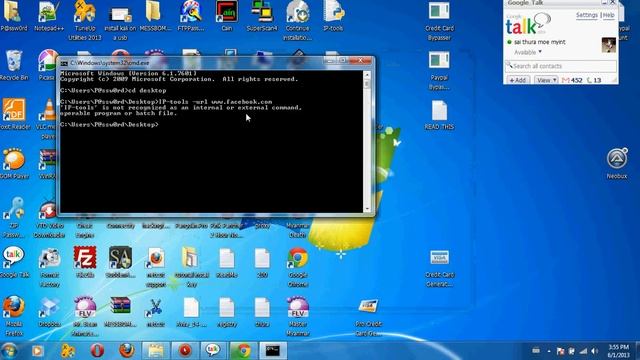Open TuneUp Utilities 2013 shortcut
This screenshot has width=640, height=360.
(x=84, y=20)
